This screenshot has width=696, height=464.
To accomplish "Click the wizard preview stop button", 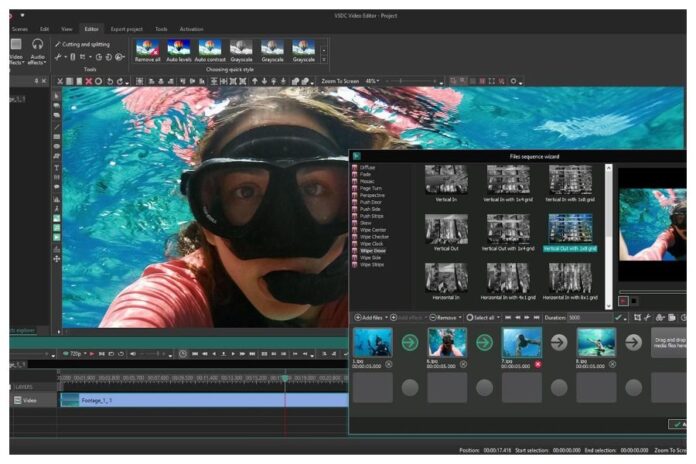I will pos(634,301).
